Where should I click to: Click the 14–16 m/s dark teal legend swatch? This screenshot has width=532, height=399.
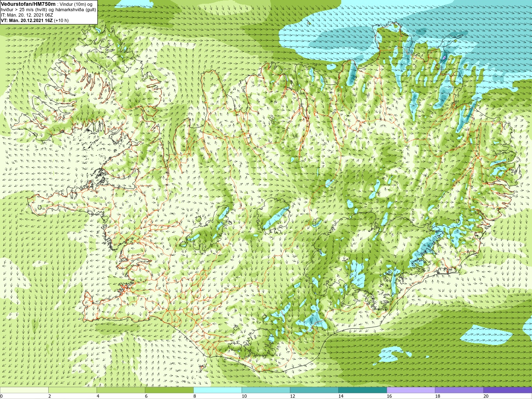(363, 390)
